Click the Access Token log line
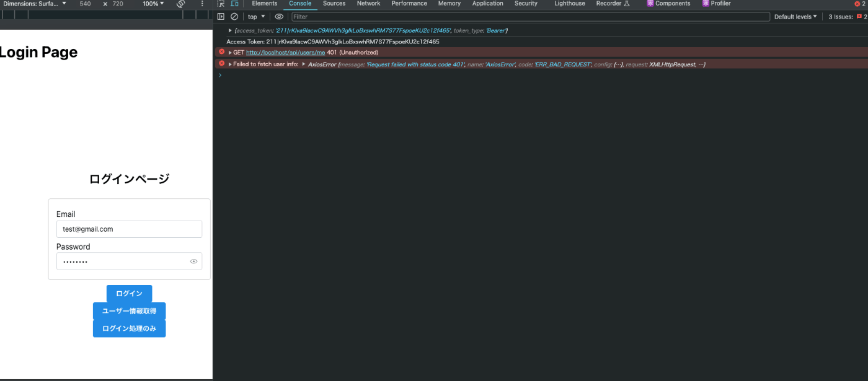Image resolution: width=868 pixels, height=381 pixels. [x=333, y=42]
